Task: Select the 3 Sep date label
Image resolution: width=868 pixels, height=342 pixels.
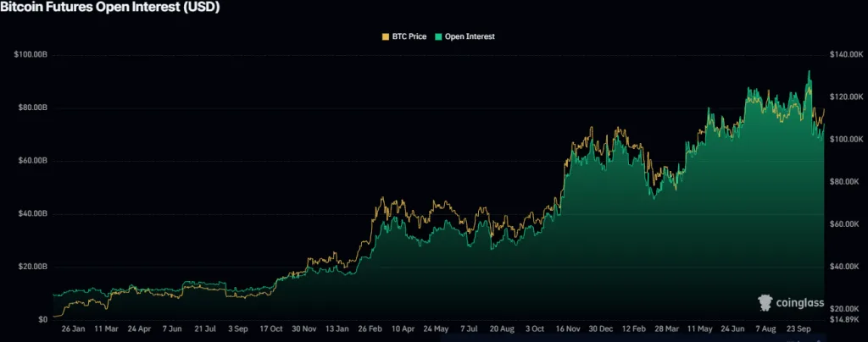Action: pos(236,327)
